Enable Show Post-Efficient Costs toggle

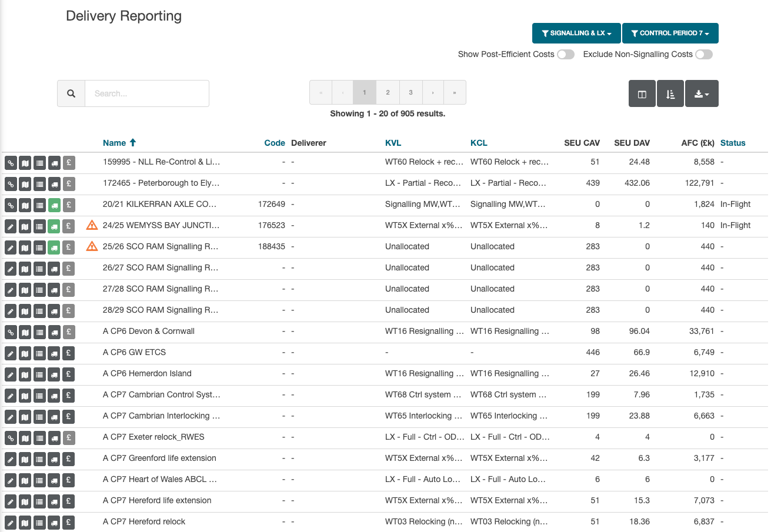coord(565,55)
